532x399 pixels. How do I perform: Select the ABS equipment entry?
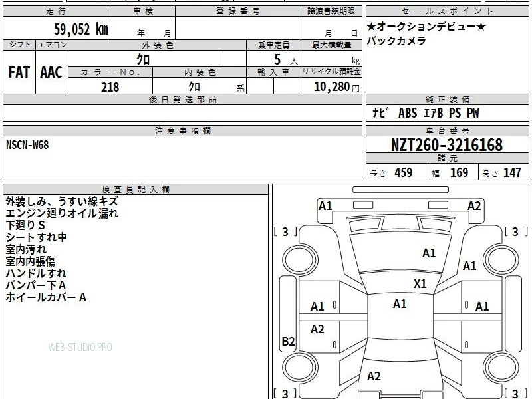408,112
